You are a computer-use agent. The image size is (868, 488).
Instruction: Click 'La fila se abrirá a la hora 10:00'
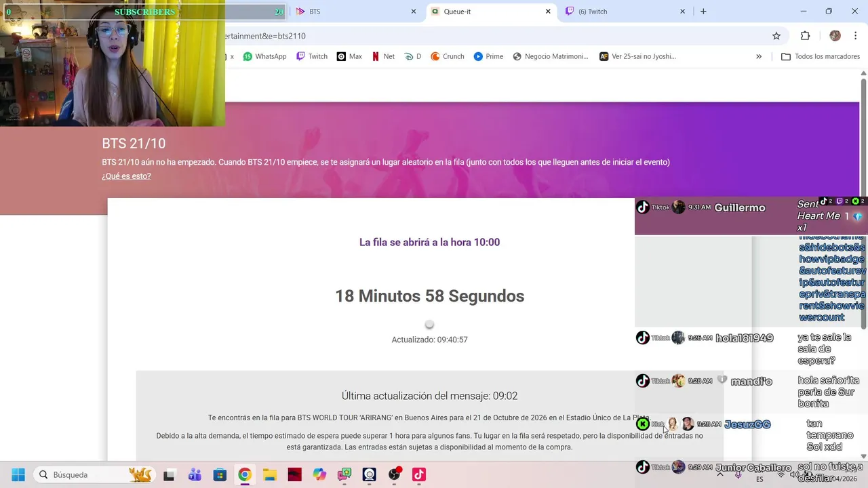[429, 242]
